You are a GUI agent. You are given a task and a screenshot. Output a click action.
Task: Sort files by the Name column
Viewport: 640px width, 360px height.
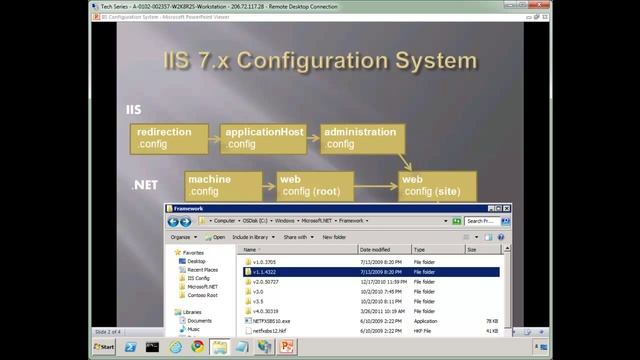297,250
